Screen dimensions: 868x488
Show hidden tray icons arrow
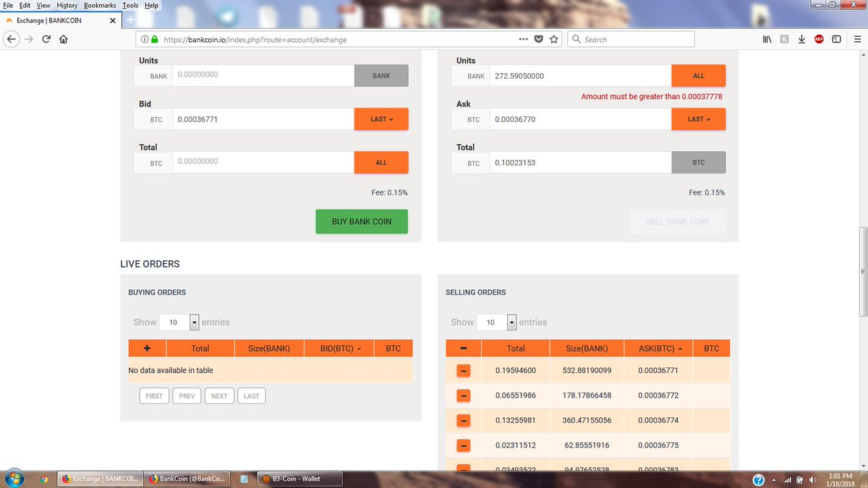[774, 479]
